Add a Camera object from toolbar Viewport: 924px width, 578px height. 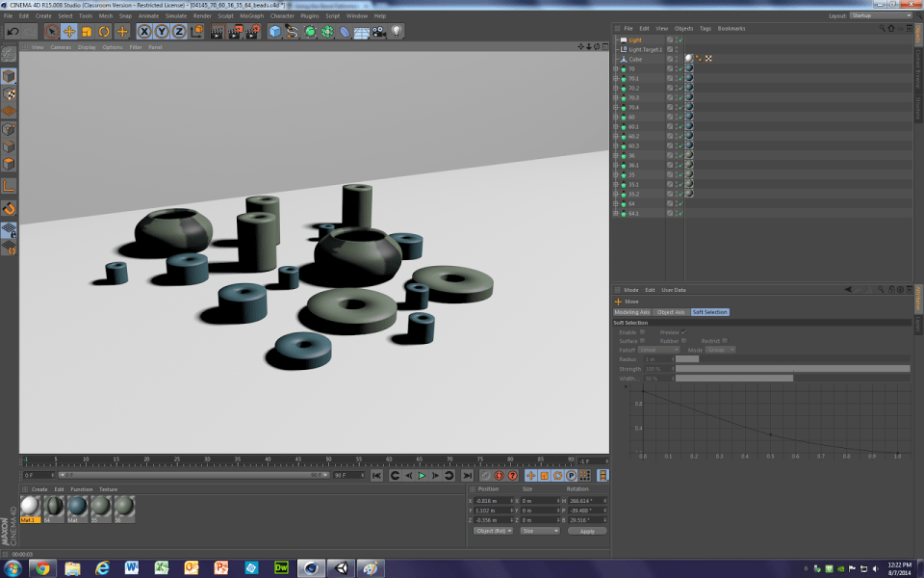[x=379, y=32]
